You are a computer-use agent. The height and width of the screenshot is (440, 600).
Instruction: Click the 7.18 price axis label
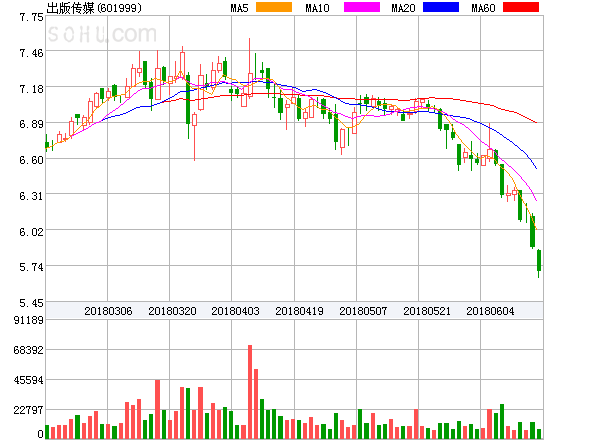pyautogui.click(x=31, y=89)
